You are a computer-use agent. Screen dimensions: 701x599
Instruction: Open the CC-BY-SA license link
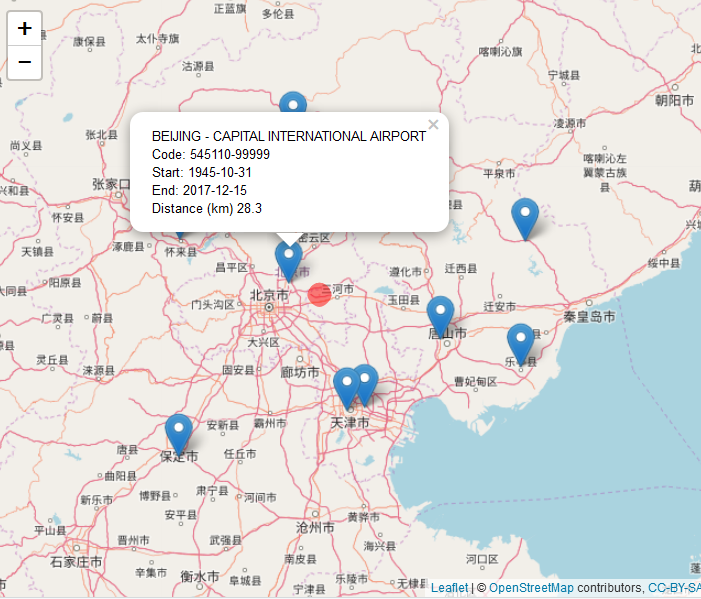(674, 588)
